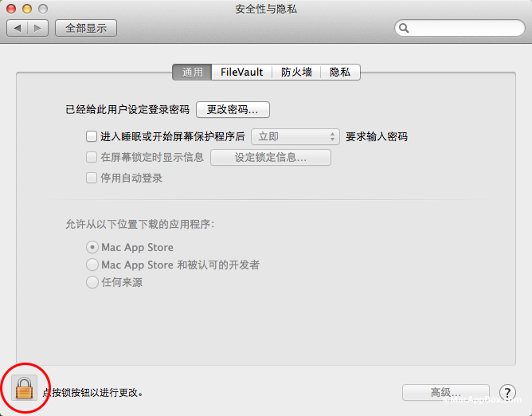This screenshot has width=532, height=416.
Task: Click the 全部显示 (Show All) button
Action: [86, 28]
